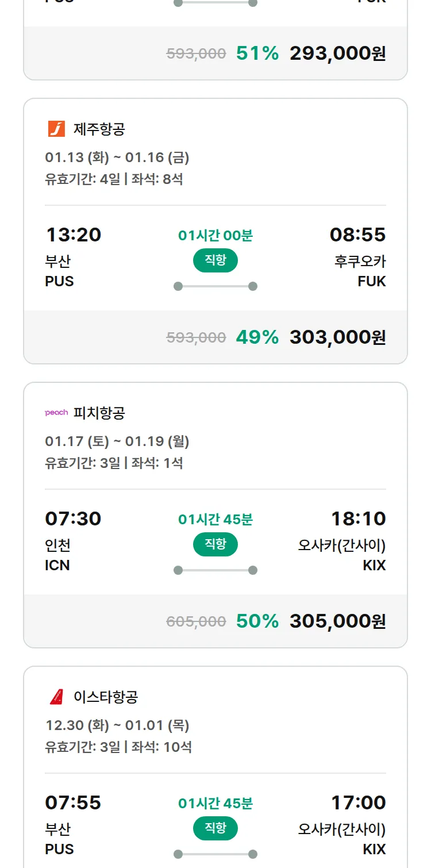Select the 303,000원 Jeju Air price
431x868 pixels.
pyautogui.click(x=337, y=337)
